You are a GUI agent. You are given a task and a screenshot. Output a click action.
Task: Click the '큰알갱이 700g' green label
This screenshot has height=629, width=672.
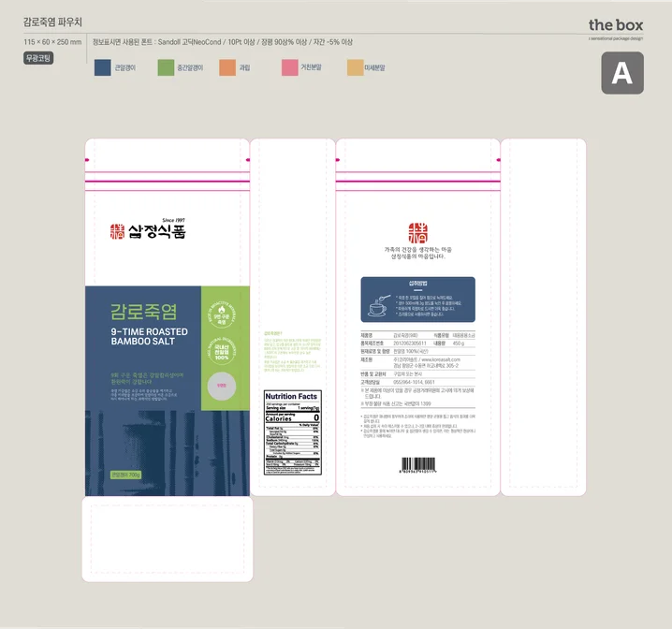125,475
